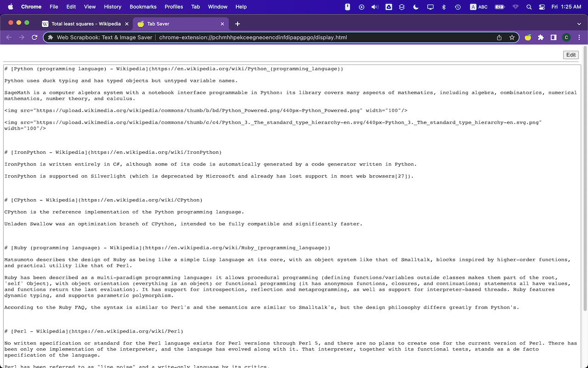Image resolution: width=588 pixels, height=368 pixels.
Task: Click the Web Scrapbook extension icon in address bar
Action: (x=50, y=37)
